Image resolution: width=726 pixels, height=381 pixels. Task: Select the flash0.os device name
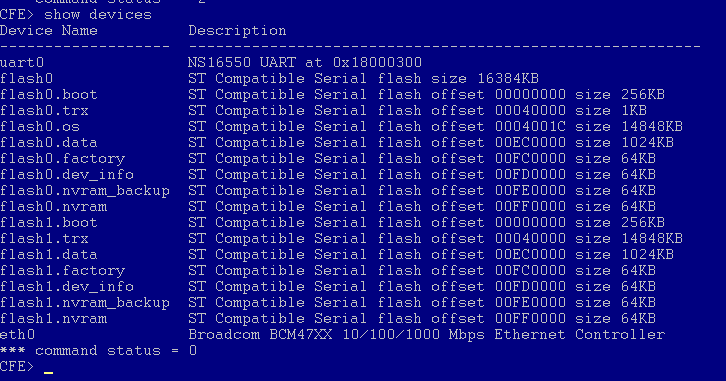[40, 126]
